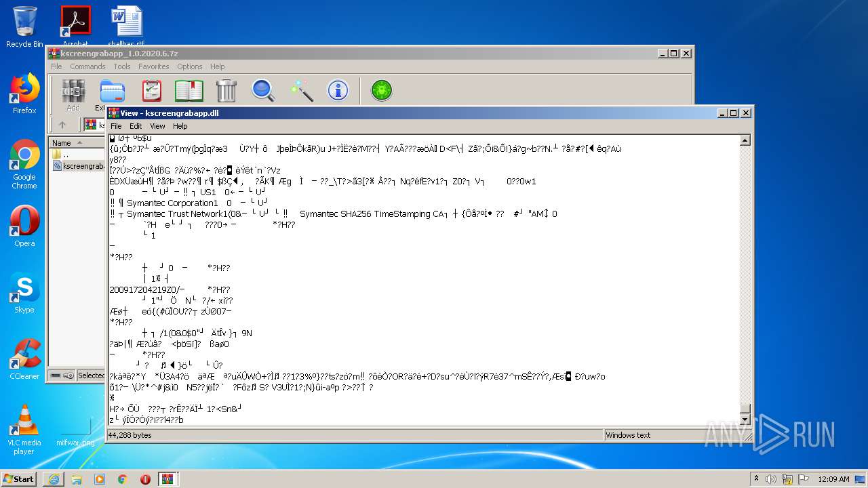Click the Delete trash can icon
This screenshot has height=488, width=868.
pos(226,90)
